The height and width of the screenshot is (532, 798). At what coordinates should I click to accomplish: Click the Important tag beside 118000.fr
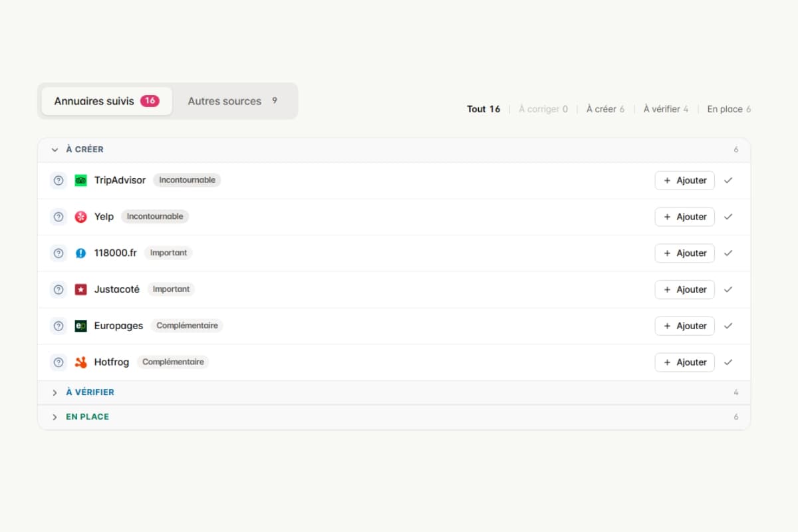[x=168, y=253]
